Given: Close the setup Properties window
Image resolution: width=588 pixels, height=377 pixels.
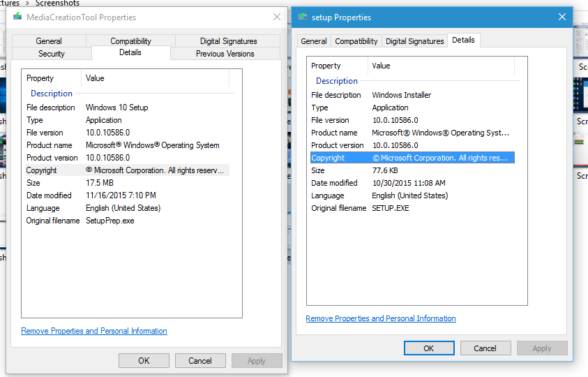Looking at the screenshot, I should tap(561, 17).
